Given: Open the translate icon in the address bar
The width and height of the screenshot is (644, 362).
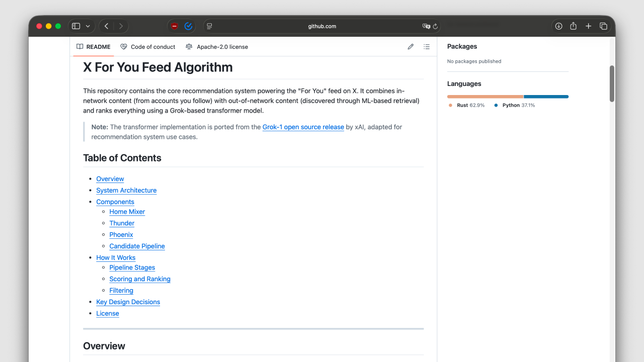Looking at the screenshot, I should point(427,26).
